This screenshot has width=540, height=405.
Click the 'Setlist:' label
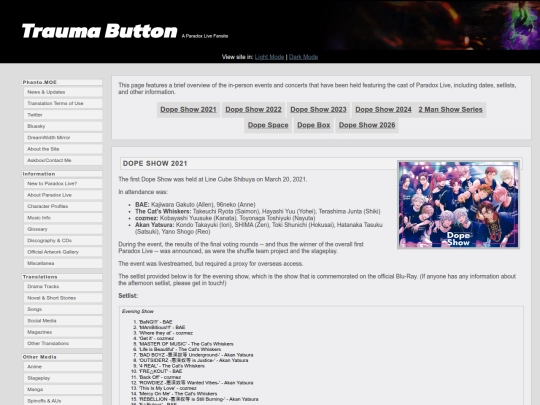coord(128,296)
